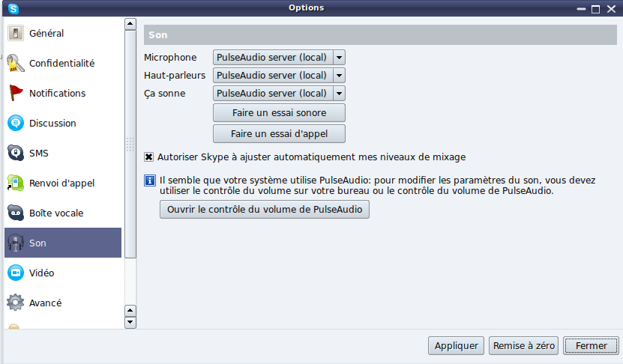The width and height of the screenshot is (623, 364).
Task: Expand the Microphone device dropdown
Action: (x=279, y=58)
